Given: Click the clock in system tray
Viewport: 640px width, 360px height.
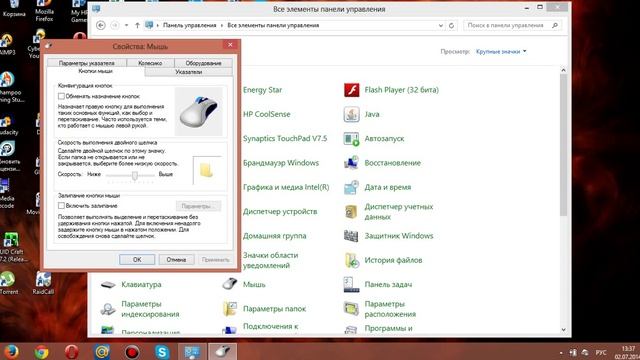Looking at the screenshot, I should (x=627, y=352).
